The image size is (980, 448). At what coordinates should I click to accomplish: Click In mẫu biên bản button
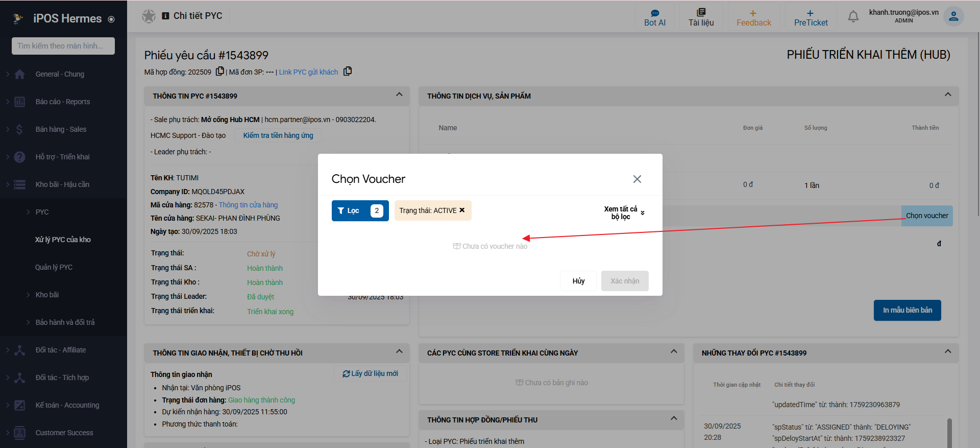(907, 310)
